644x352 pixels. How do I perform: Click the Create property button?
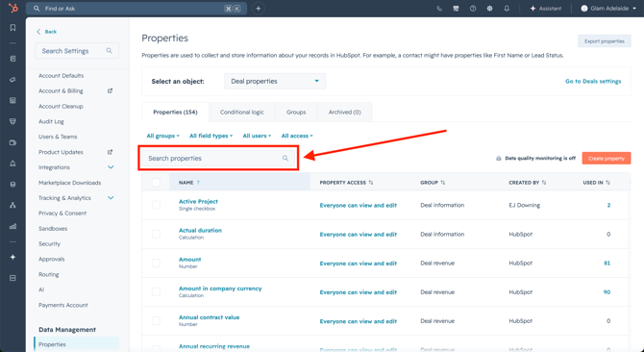point(607,158)
